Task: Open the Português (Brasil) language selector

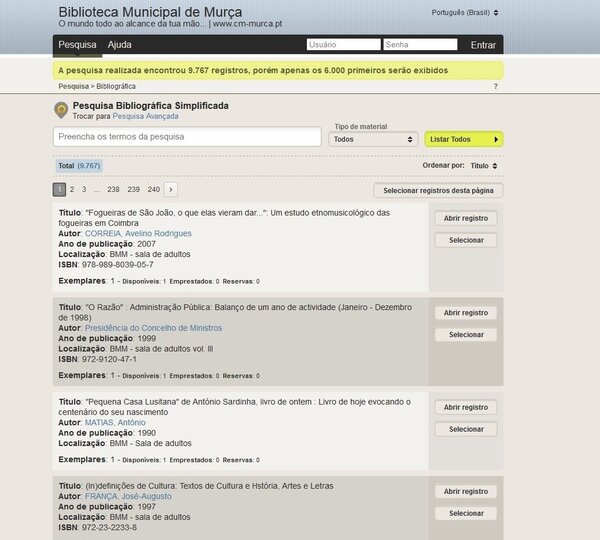Action: (465, 13)
